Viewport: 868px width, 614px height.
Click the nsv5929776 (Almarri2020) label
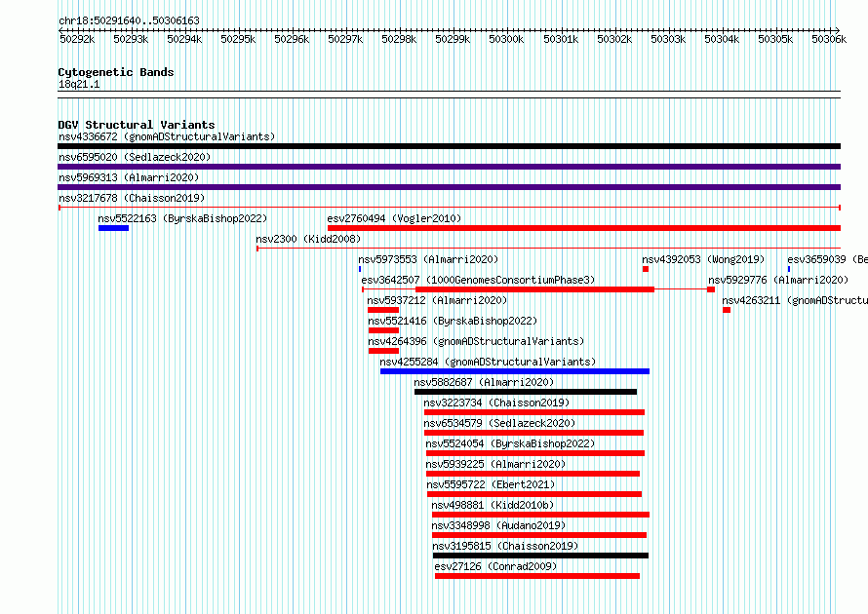pyautogui.click(x=778, y=280)
